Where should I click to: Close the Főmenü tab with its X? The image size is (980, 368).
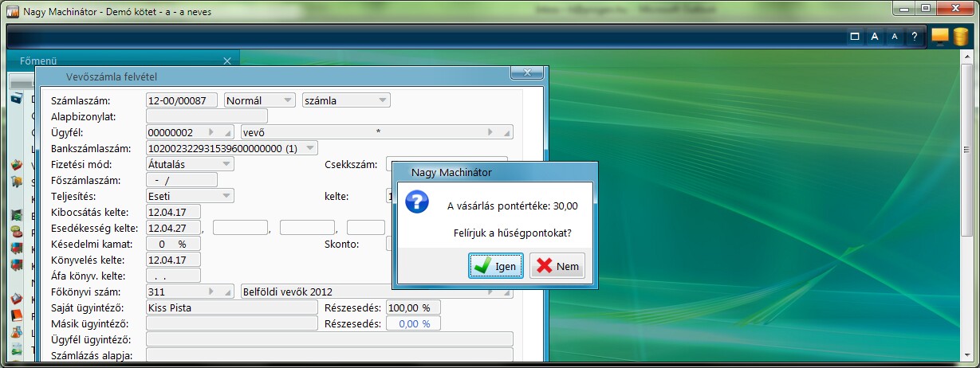[x=227, y=61]
